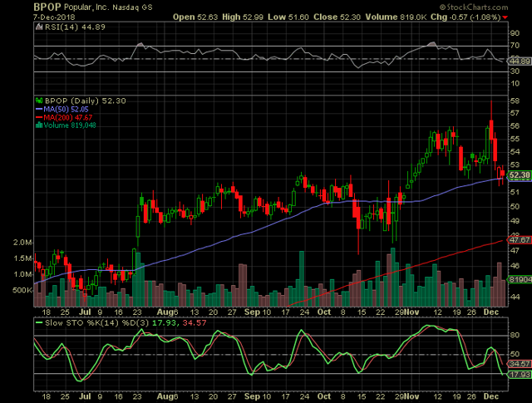Click the 17.93 tag on stochastic axis
Viewport: 532px width, 403px height.
coord(519,375)
